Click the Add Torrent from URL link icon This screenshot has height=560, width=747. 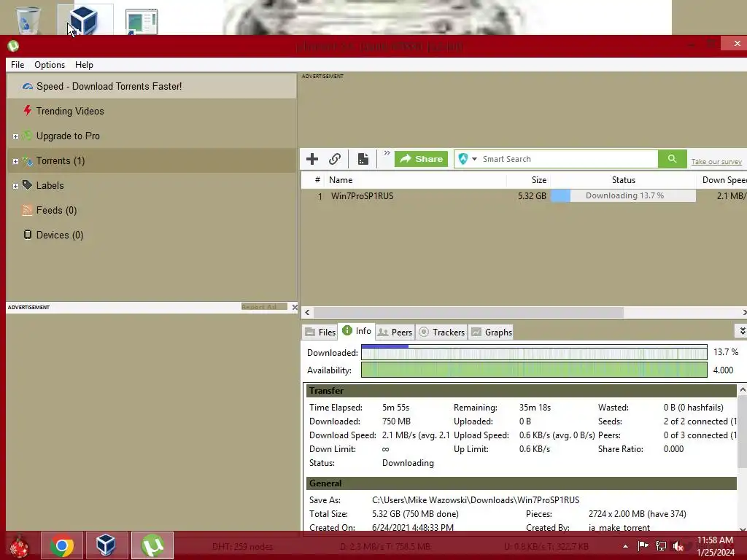pos(335,158)
